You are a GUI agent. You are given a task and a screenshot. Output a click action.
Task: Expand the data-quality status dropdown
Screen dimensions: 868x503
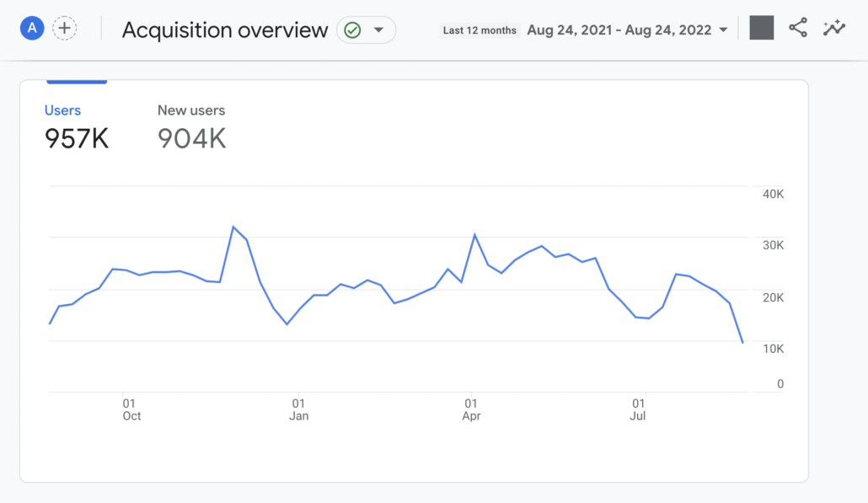[377, 29]
